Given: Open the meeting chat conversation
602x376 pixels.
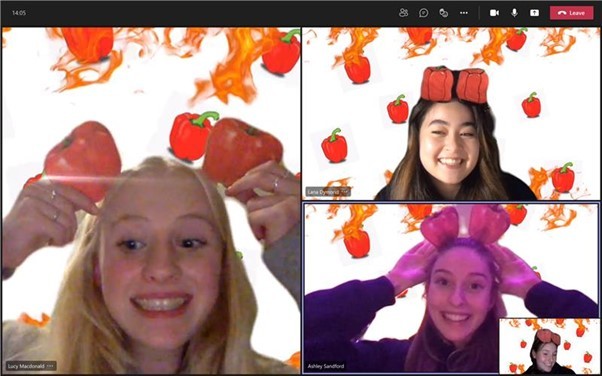Looking at the screenshot, I should [x=423, y=13].
